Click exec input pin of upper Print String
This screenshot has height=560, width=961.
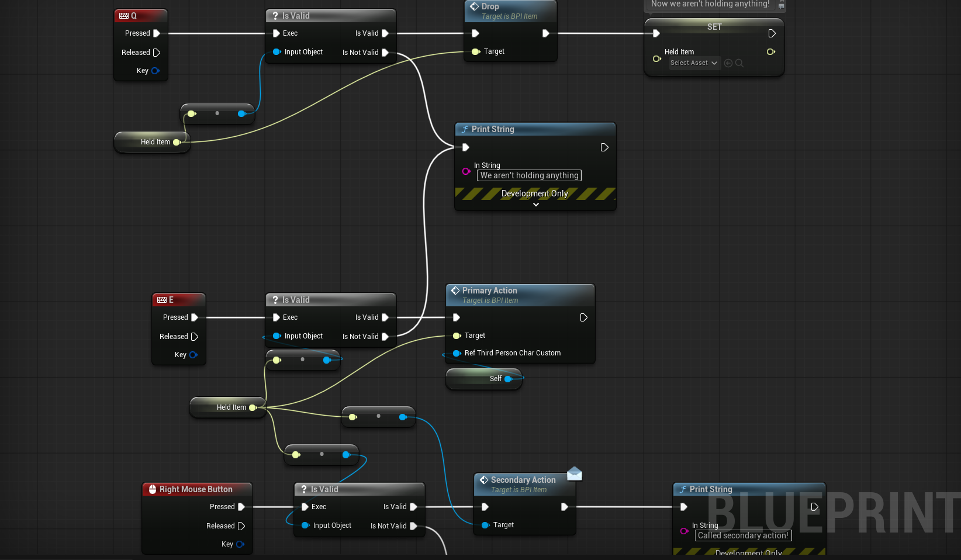pos(466,147)
